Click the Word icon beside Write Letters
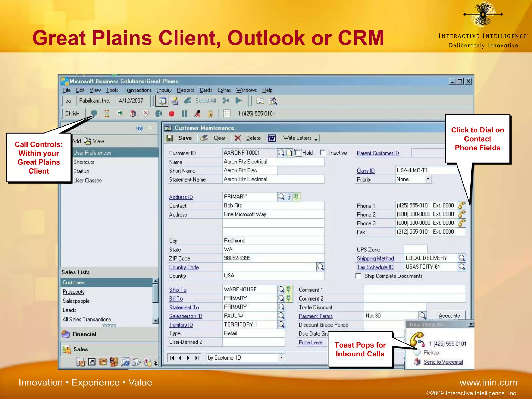 pyautogui.click(x=272, y=138)
